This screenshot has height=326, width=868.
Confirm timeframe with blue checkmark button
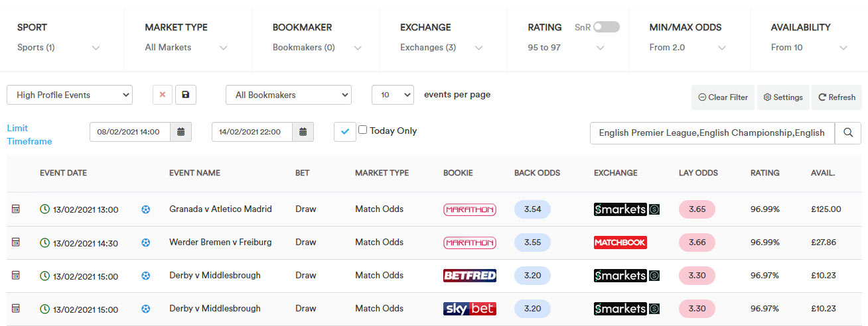click(x=344, y=131)
